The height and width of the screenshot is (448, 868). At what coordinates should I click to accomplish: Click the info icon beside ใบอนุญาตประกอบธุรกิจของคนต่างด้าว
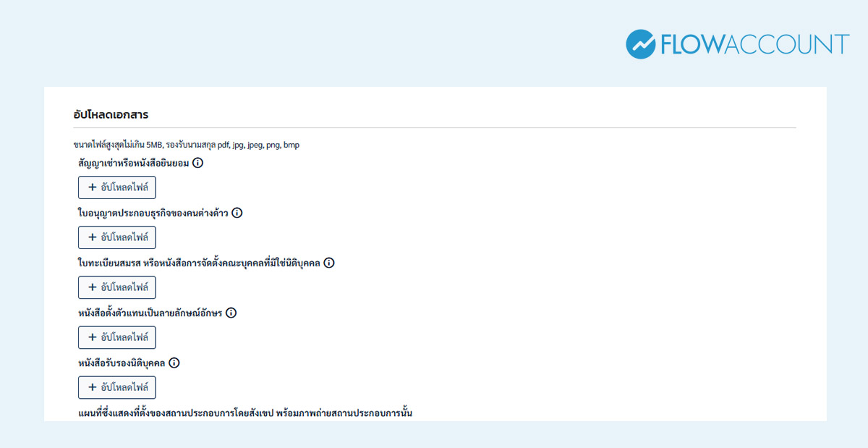point(237,214)
